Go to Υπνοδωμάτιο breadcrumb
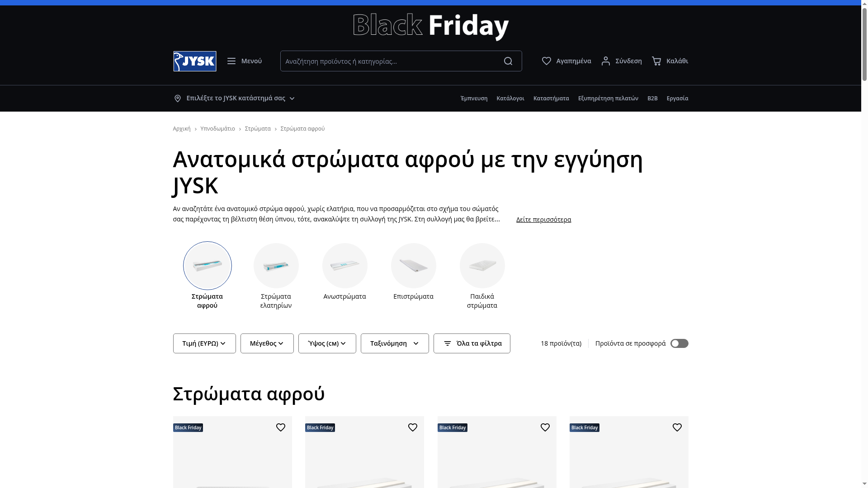The image size is (868, 488). tap(217, 129)
